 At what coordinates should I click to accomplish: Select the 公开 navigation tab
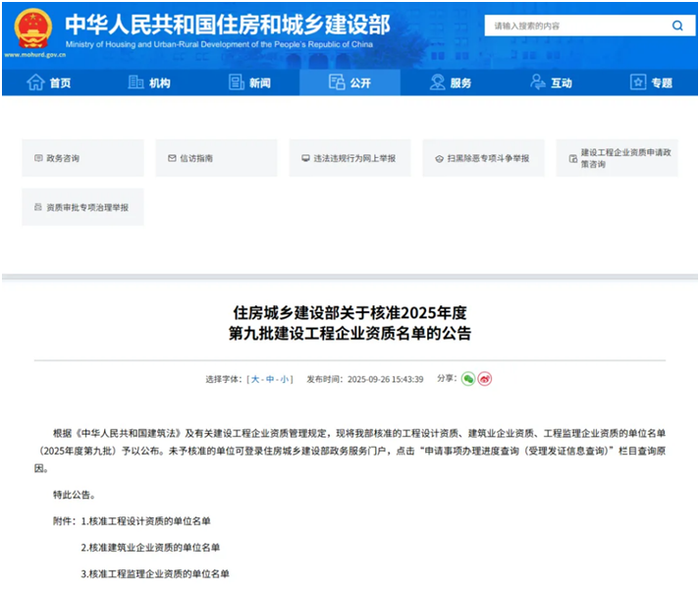[x=350, y=82]
